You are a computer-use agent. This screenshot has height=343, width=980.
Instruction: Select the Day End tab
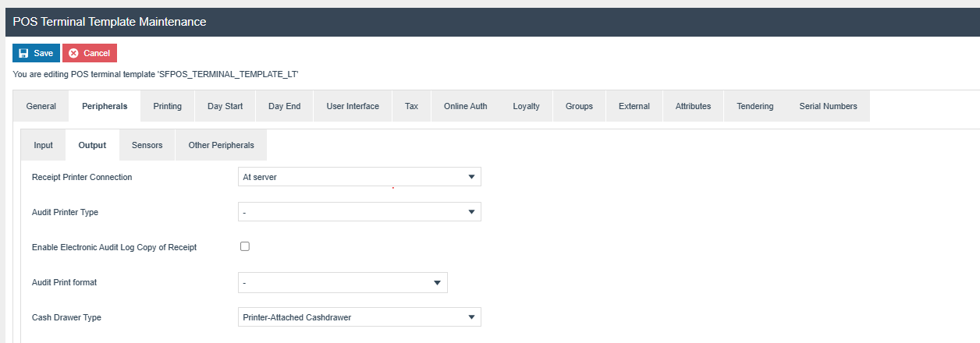point(284,106)
